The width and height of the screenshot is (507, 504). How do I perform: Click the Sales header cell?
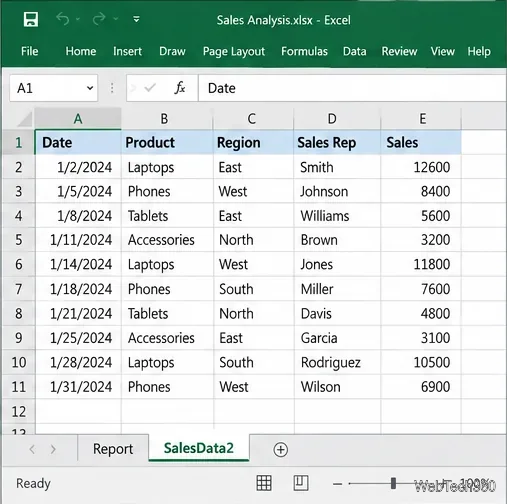click(x=421, y=143)
